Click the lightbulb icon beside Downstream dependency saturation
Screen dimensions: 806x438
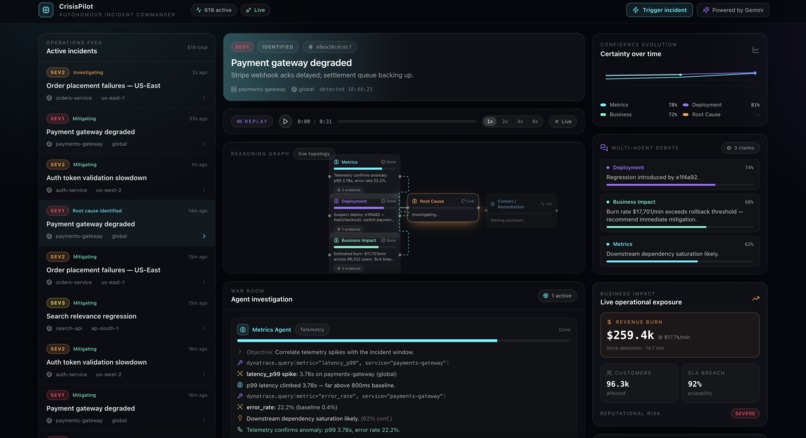pyautogui.click(x=240, y=418)
